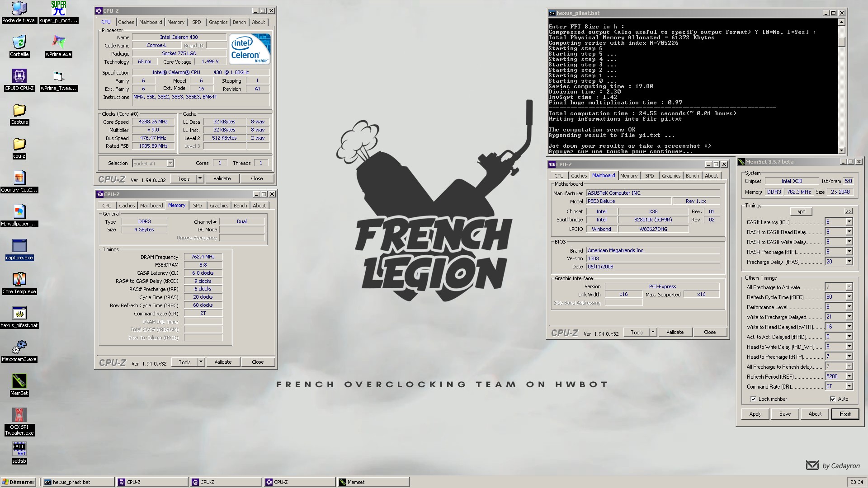Select Memory tab in mainboard CPU-Z window
The height and width of the screenshot is (488, 868).
click(629, 176)
